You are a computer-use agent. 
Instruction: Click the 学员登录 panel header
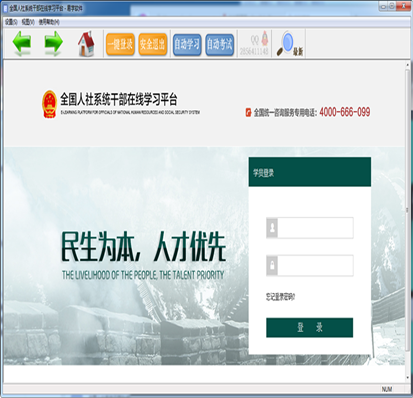click(310, 172)
